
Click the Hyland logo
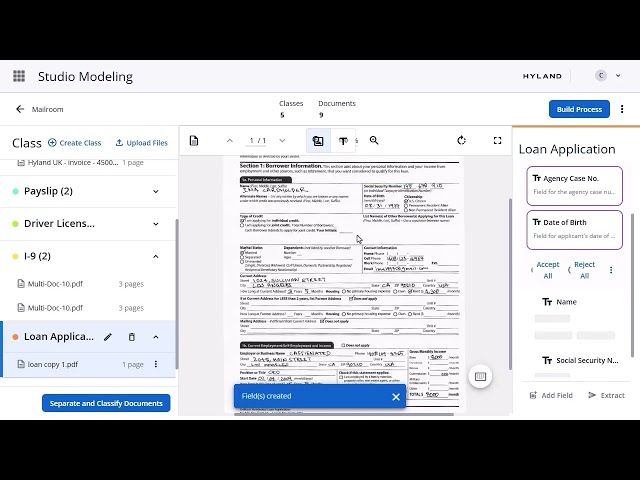pos(542,76)
